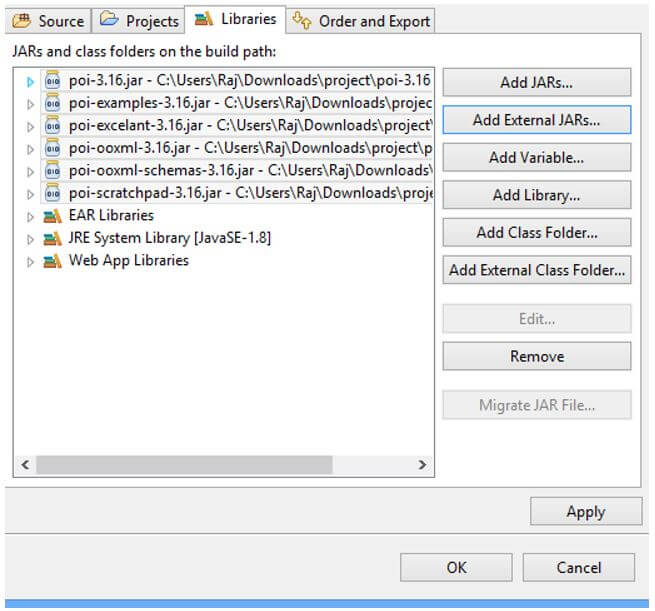Click the Add Variable... button
Viewport: 655px width, 611px height.
coord(537,157)
